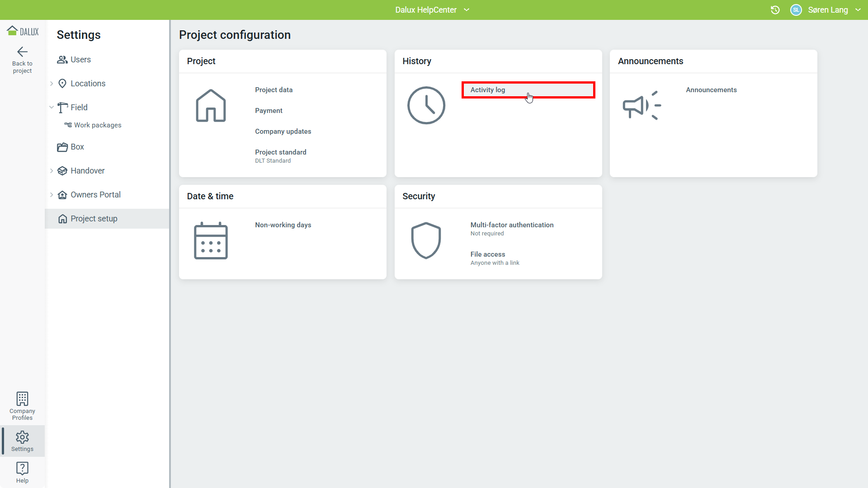Expand the Handover section chevron
Image resolution: width=868 pixels, height=488 pixels.
click(x=52, y=171)
